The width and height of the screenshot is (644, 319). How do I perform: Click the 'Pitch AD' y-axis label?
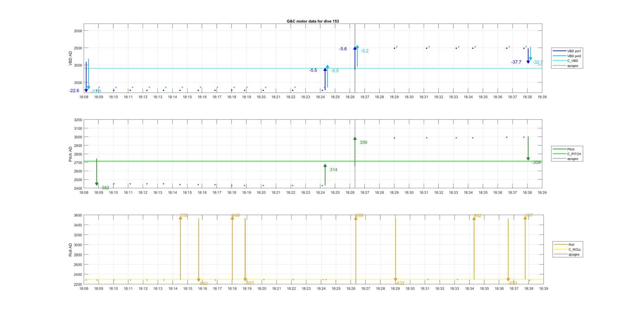click(70, 154)
